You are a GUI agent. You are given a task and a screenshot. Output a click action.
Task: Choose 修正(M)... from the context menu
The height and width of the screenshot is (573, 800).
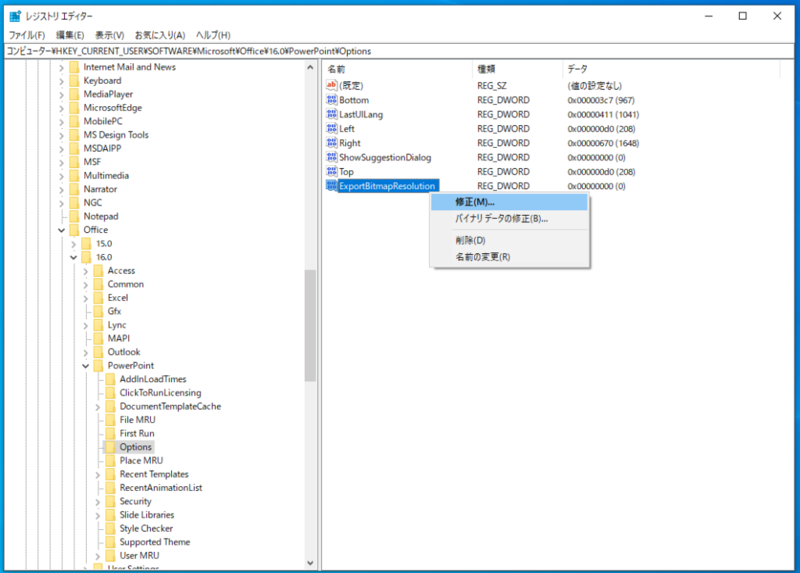pyautogui.click(x=510, y=202)
